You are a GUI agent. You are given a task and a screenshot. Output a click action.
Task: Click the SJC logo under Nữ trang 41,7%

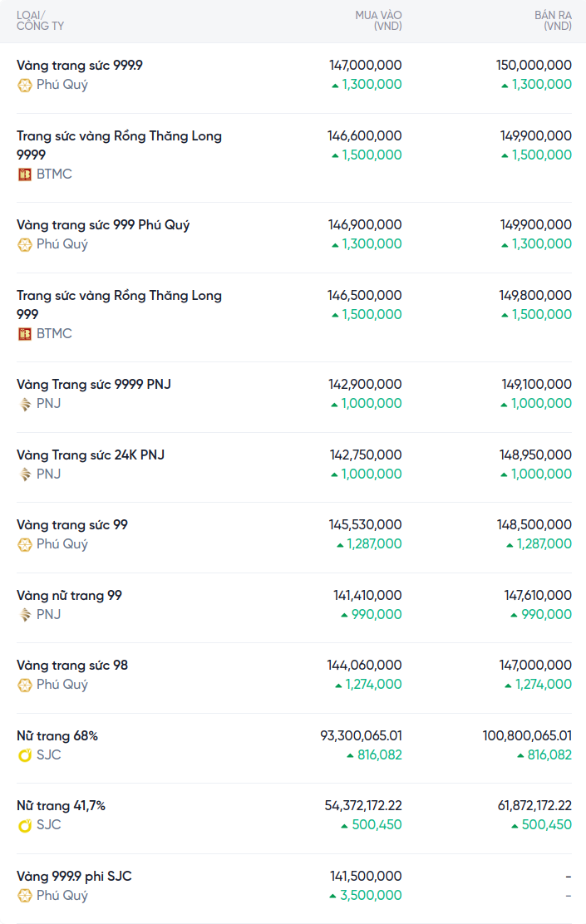pos(25,825)
